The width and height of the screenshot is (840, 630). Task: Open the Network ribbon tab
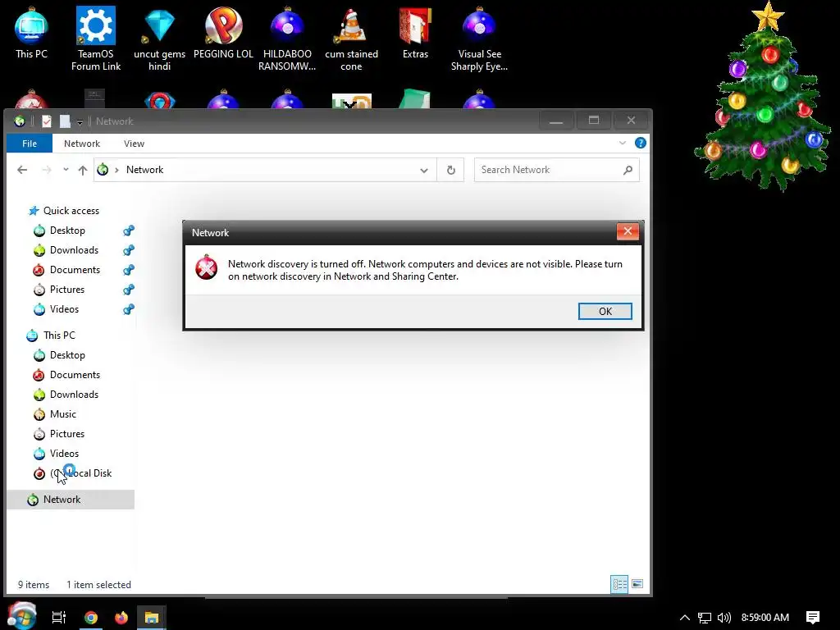82,144
